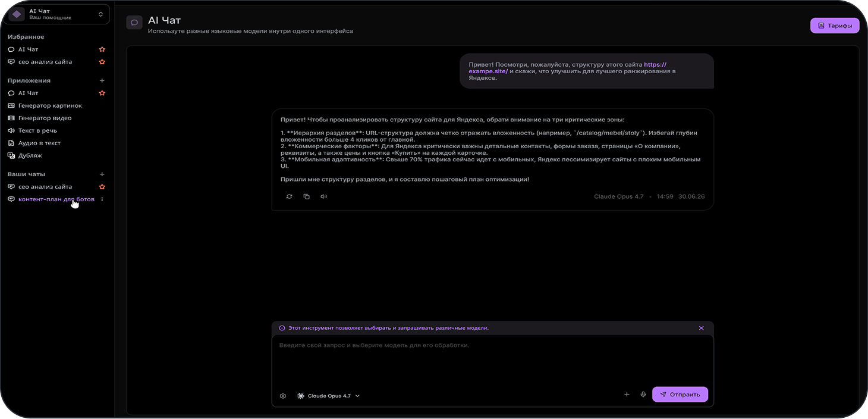Toggle star for сео анализ сайта in Избранное

[x=102, y=62]
